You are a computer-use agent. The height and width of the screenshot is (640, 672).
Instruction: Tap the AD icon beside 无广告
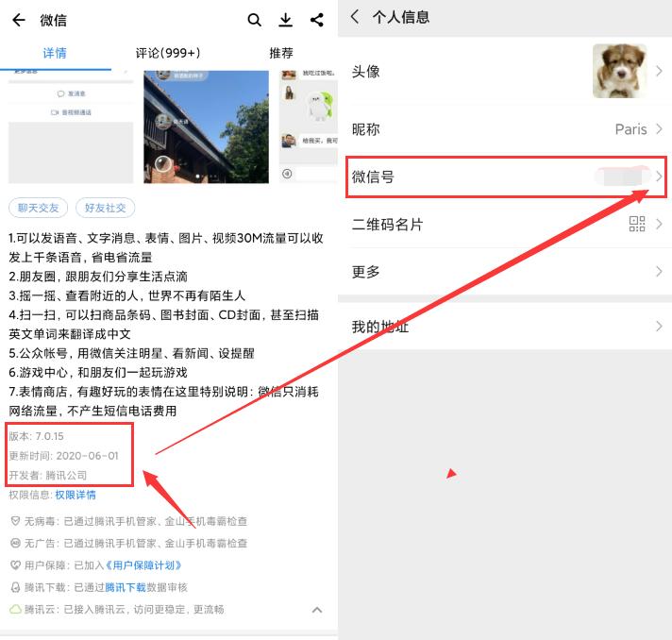15,543
